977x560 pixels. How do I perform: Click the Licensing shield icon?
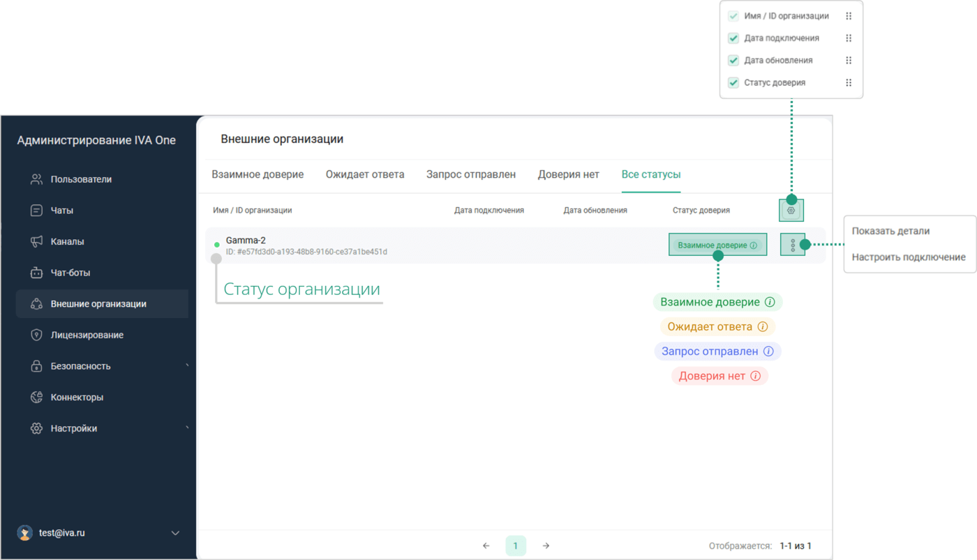point(37,335)
